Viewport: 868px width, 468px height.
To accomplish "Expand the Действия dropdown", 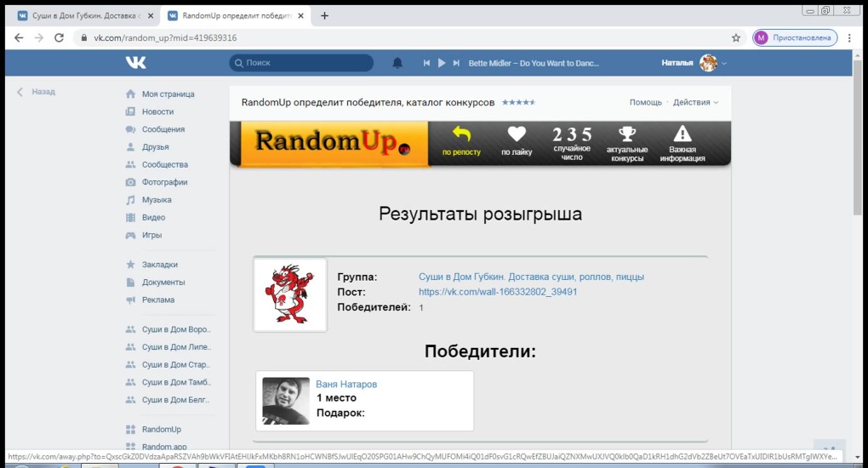I will (x=695, y=102).
